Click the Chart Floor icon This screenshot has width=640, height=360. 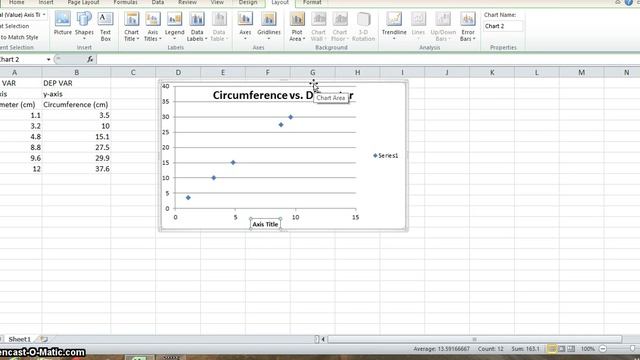[x=340, y=26]
